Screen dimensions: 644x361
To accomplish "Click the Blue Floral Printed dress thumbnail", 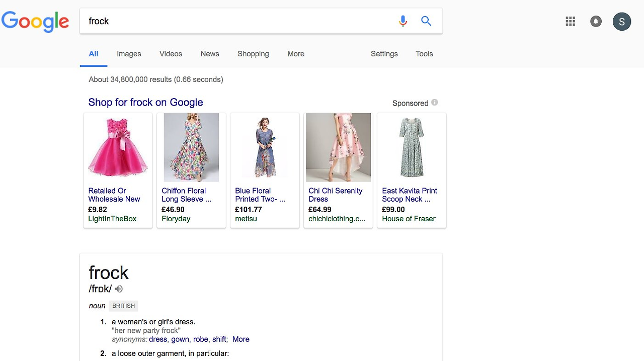I will [265, 147].
